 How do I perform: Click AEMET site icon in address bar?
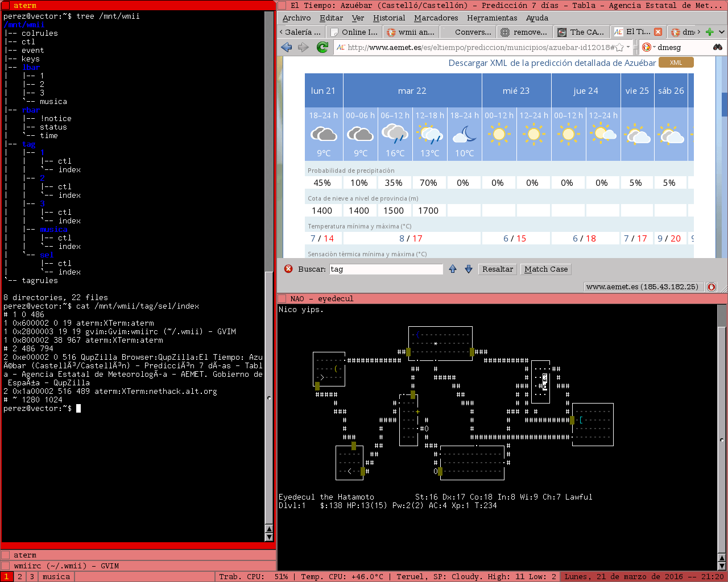(341, 47)
